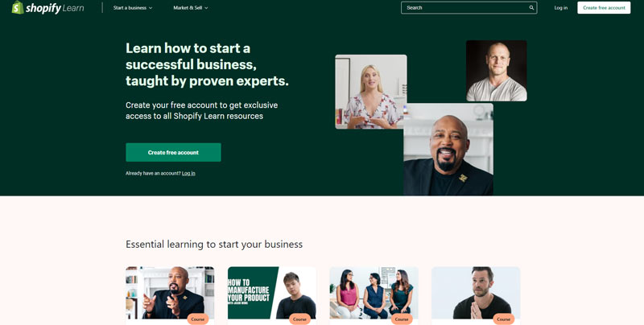Screen dimensions: 644x325
Task: Click Log in in header
Action: pos(560,8)
